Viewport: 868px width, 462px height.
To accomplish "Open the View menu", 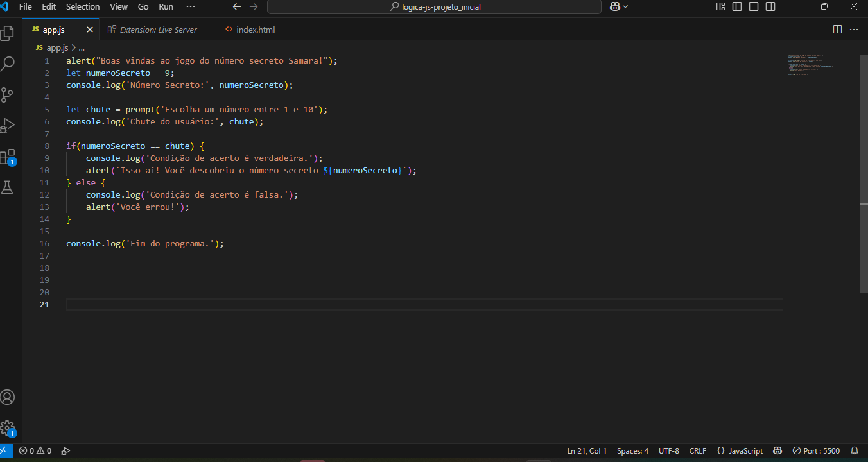I will point(119,7).
